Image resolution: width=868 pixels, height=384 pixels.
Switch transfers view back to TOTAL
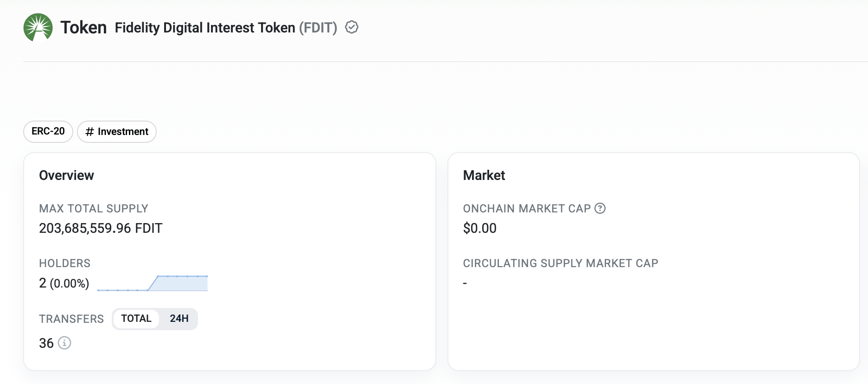point(136,319)
